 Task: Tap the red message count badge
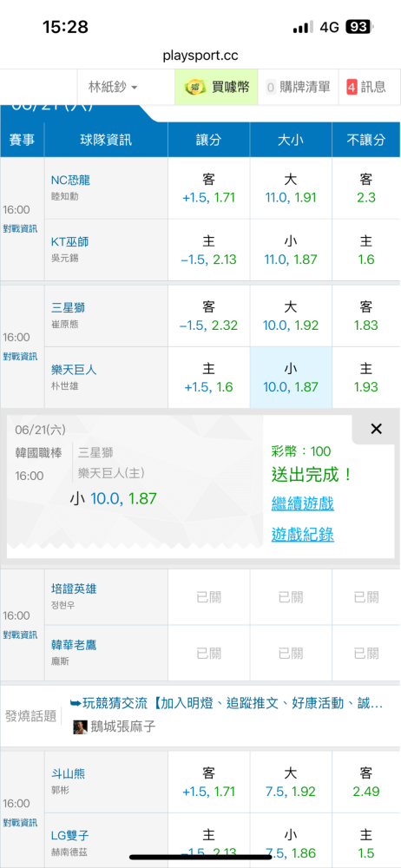(352, 87)
